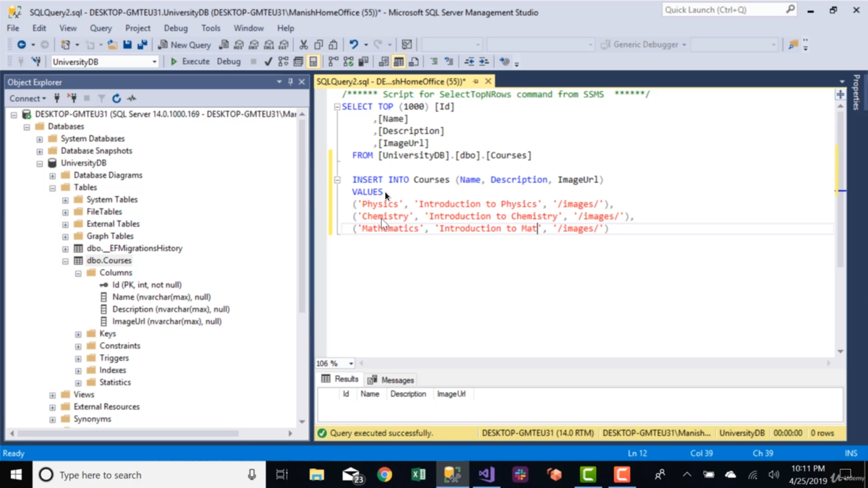Screen dimensions: 868x488
Task: Toggle Include Actual Execution Plan icon
Action: click(333, 62)
